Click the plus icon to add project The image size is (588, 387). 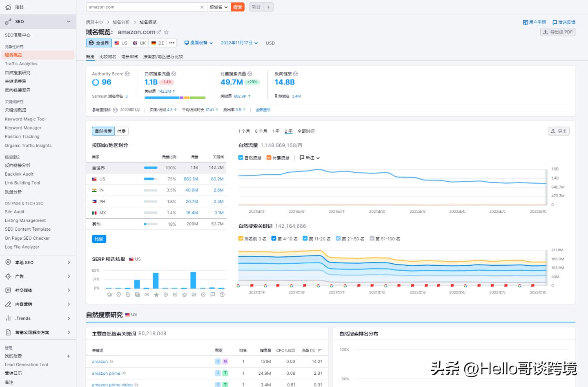click(x=268, y=7)
